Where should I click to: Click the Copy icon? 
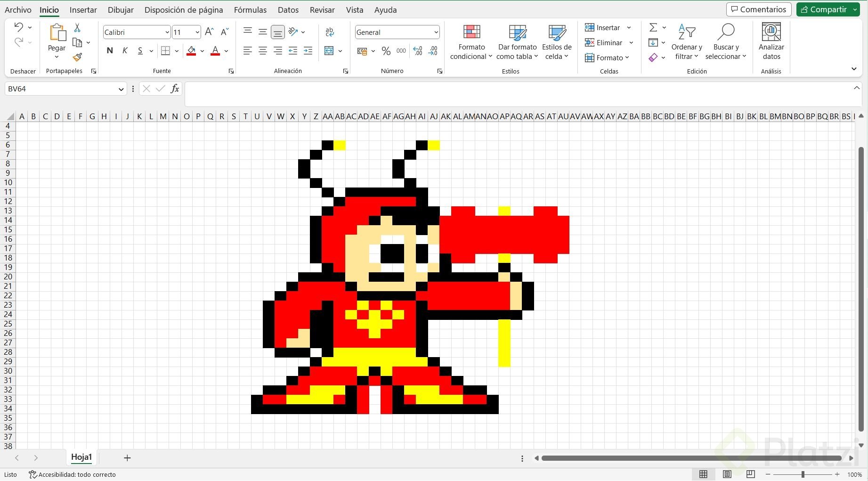coord(77,43)
